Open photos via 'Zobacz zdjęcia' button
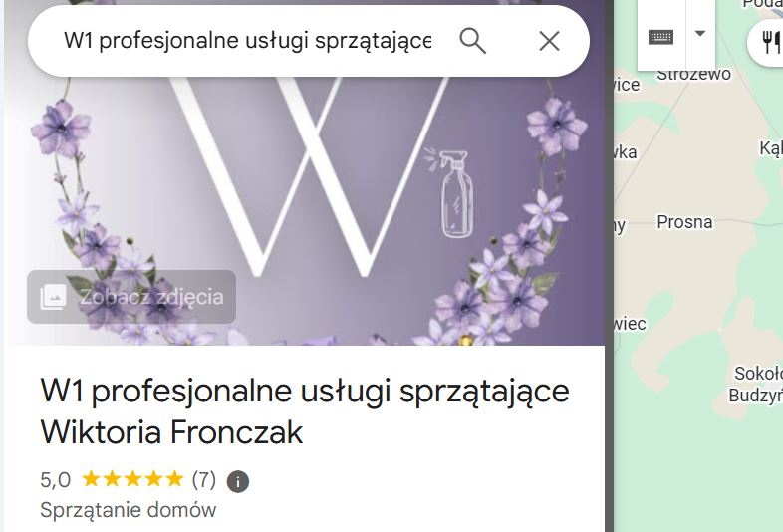The width and height of the screenshot is (783, 532). [131, 297]
